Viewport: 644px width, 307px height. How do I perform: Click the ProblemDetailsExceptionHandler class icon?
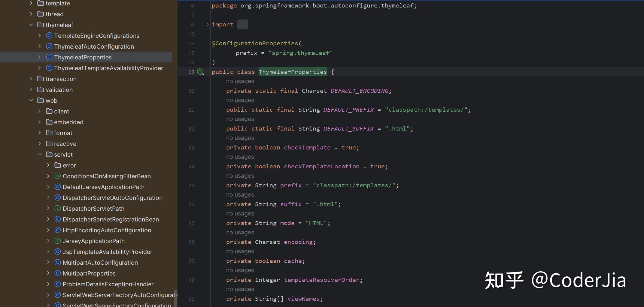click(58, 284)
